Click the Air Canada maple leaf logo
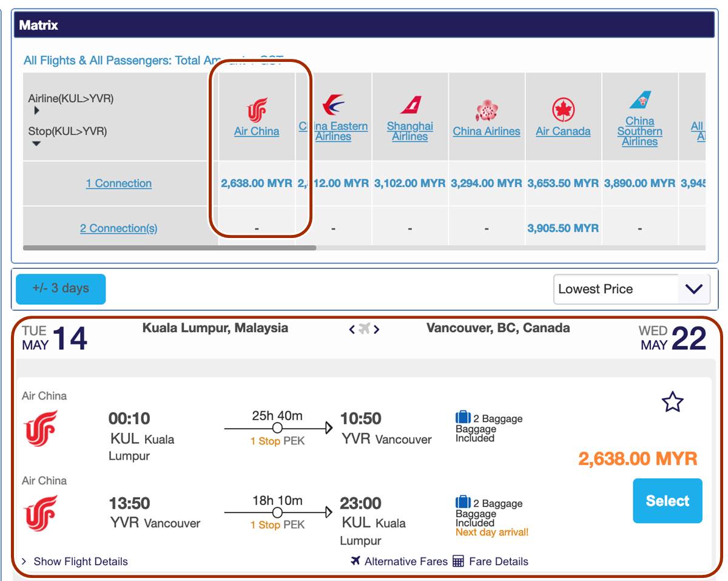Image resolution: width=728 pixels, height=581 pixels. click(x=563, y=110)
